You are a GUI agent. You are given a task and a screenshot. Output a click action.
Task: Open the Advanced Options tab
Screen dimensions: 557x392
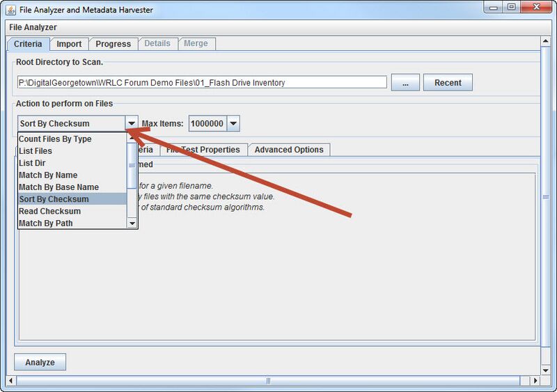click(288, 150)
